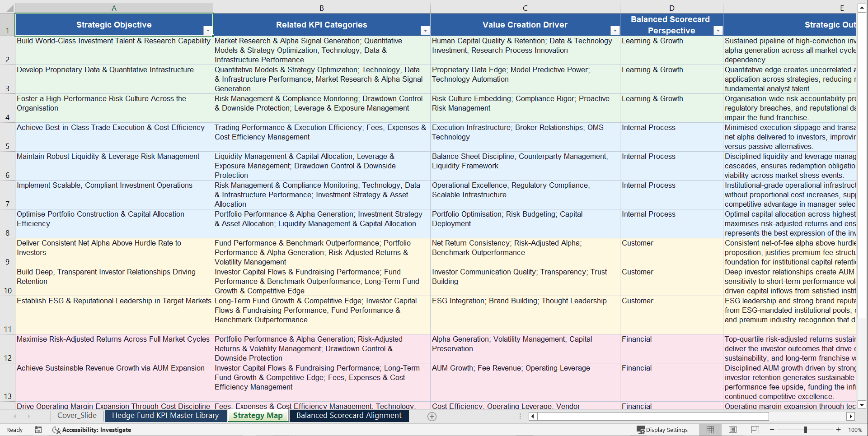Screen dimensions: 868x436
Task: Select cell 'Develop Proprietary Data & Quantitative Infrastructure'
Action: click(114, 79)
